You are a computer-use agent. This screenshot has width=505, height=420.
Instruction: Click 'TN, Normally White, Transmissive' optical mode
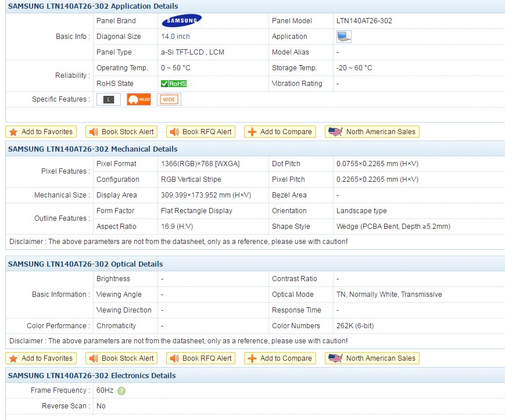[389, 295]
